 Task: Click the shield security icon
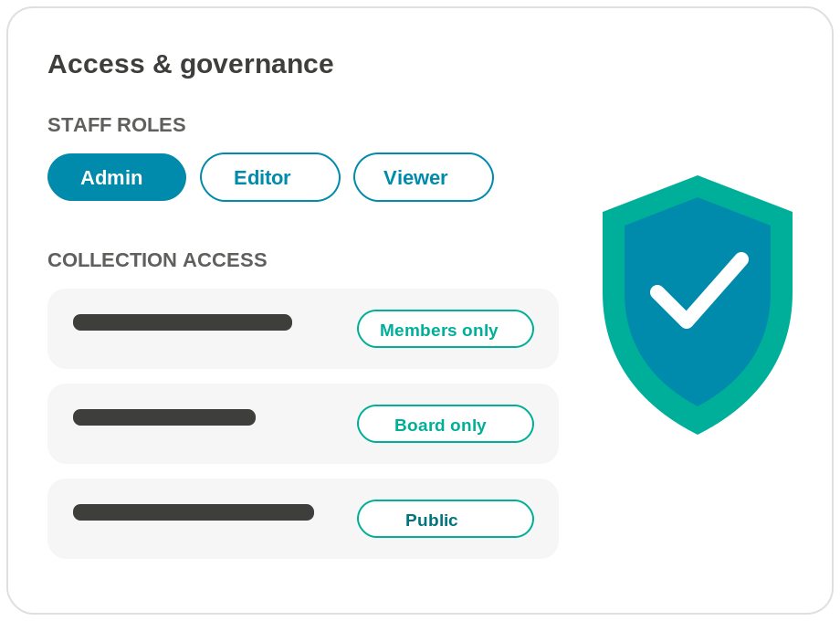point(697,304)
